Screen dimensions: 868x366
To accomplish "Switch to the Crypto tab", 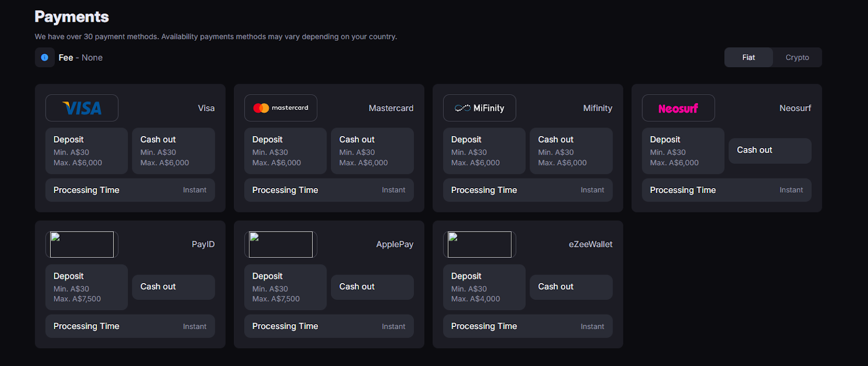I will click(797, 57).
